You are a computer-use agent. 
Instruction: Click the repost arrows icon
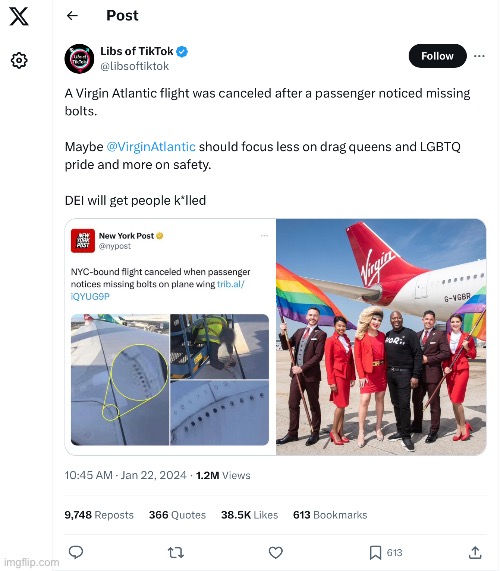176,552
